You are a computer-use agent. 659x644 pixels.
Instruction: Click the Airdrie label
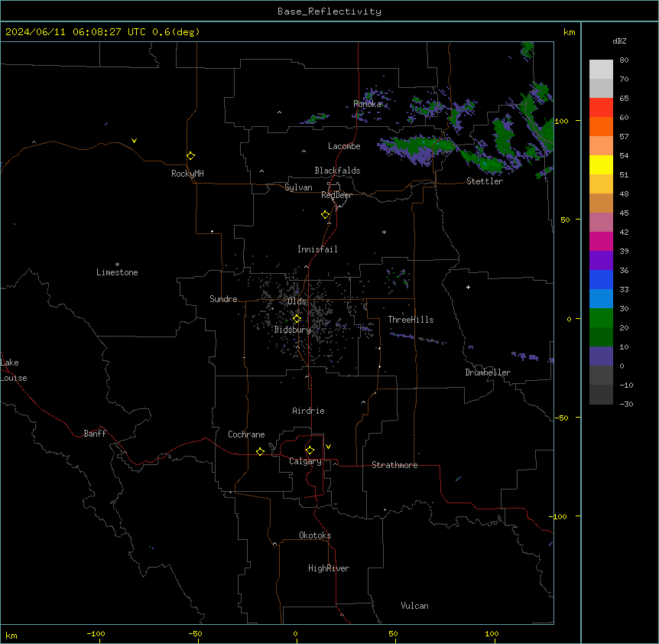click(x=308, y=411)
